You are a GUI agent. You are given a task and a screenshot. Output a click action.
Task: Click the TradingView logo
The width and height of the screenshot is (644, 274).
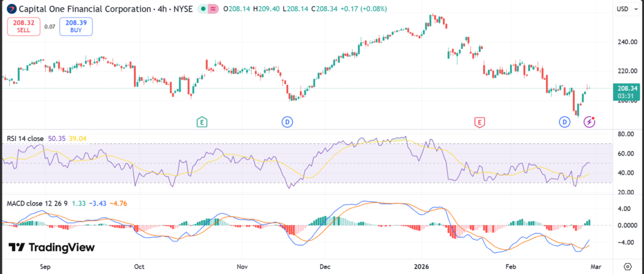click(52, 248)
